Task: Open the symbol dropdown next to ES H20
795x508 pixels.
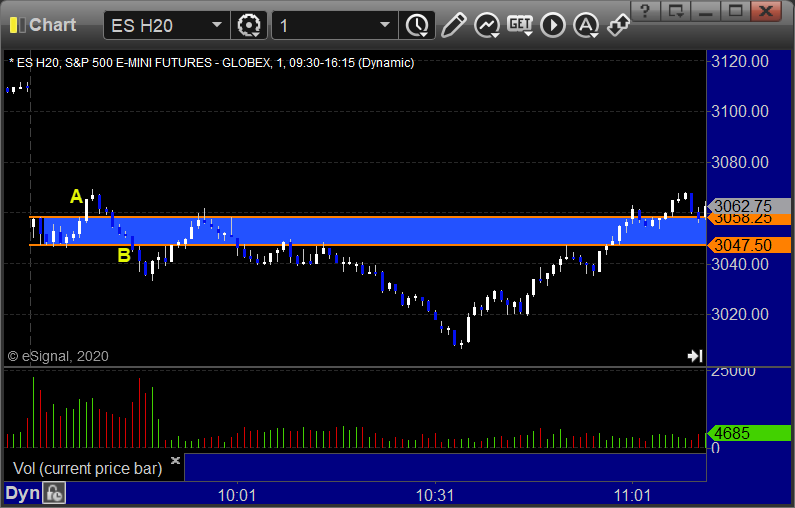Action: point(216,25)
